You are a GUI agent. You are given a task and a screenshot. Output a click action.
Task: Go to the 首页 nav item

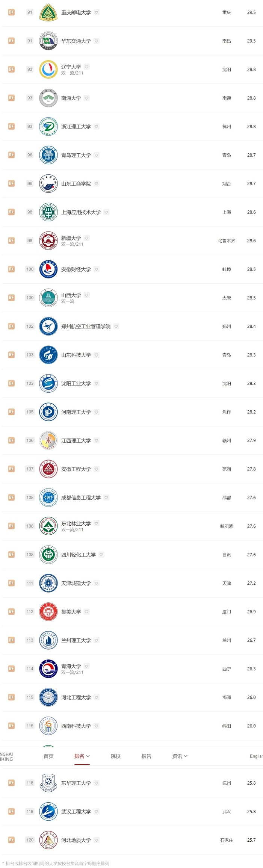[x=49, y=756]
